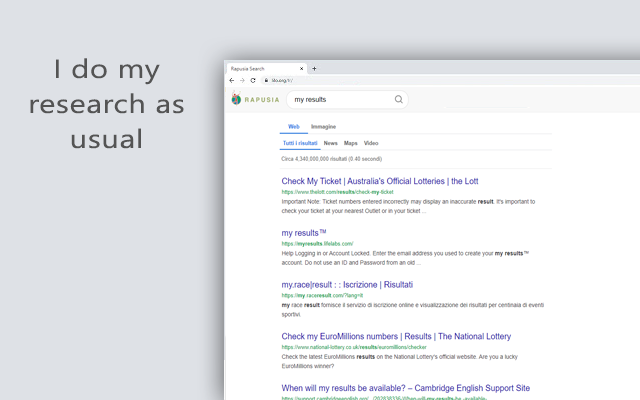
Task: Click the magnifier search icon
Action: click(x=399, y=99)
